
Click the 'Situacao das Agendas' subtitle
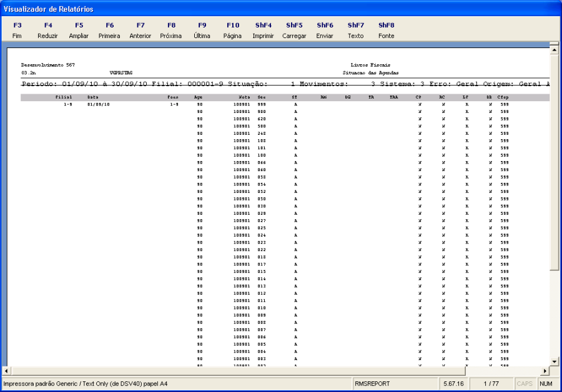coord(370,73)
